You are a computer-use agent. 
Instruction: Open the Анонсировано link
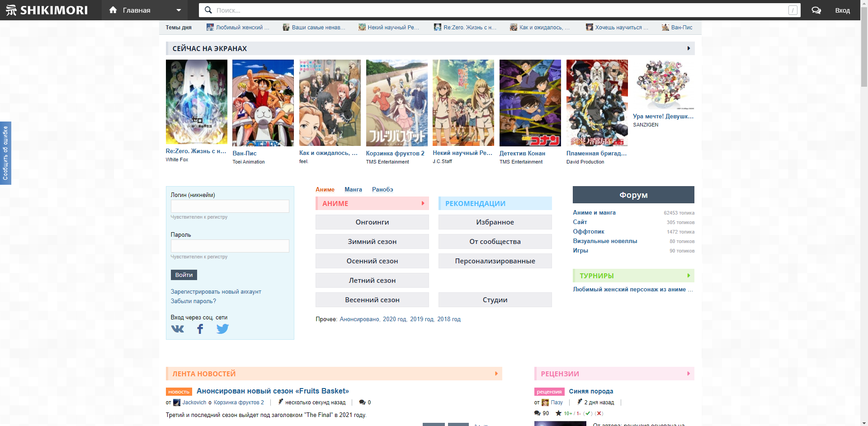[x=359, y=319]
